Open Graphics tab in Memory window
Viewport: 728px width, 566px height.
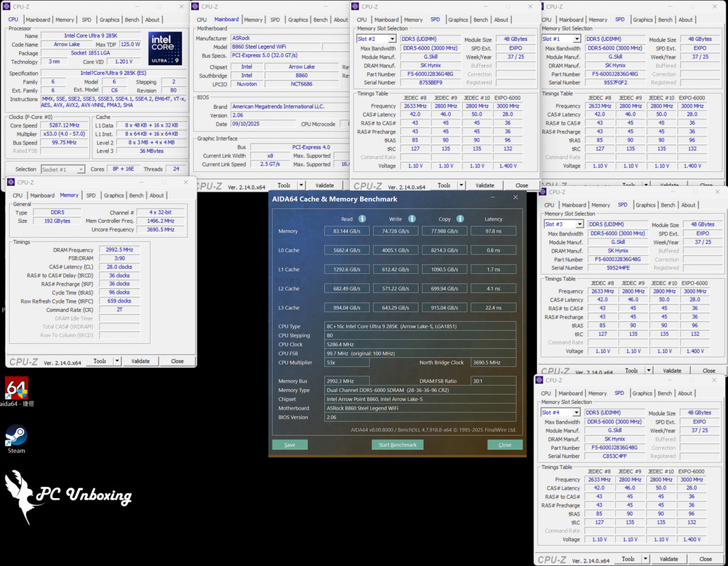[x=114, y=195]
